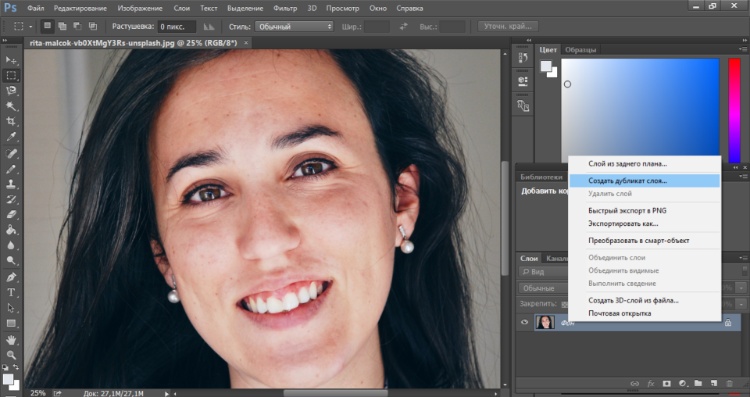Select the Dodge tool
Screen dimensions: 750x397
point(11,261)
